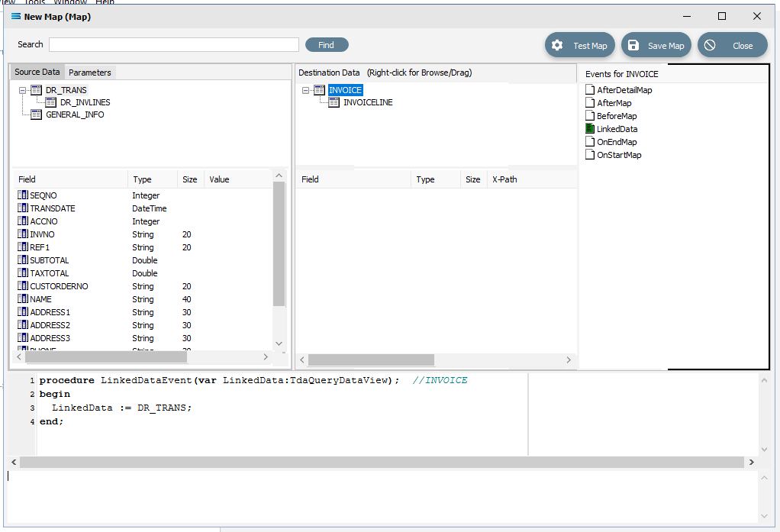
Task: Click the BeforeMap event document icon
Action: click(590, 116)
